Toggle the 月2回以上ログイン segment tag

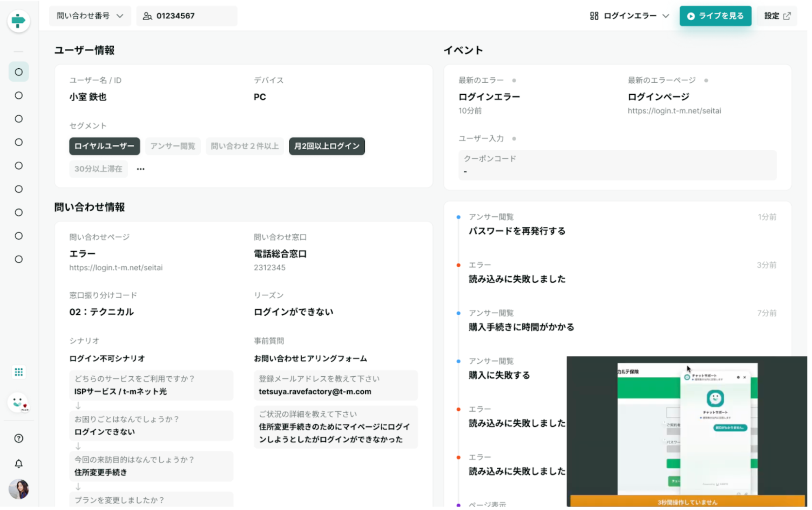(327, 146)
